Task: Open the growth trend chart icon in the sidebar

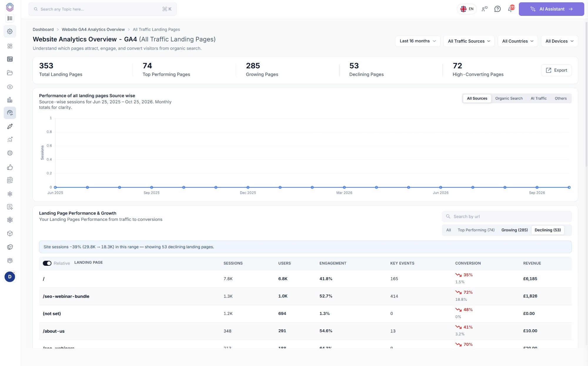Action: tap(10, 140)
